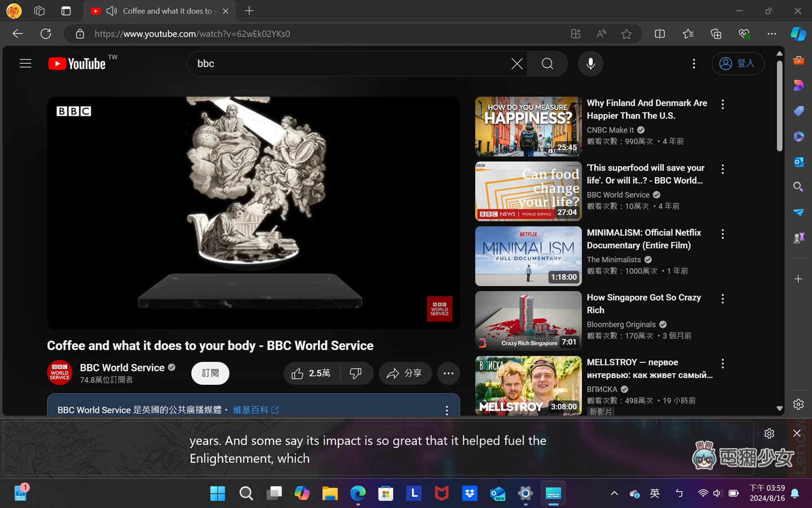Click the video player to pause
Image resolution: width=812 pixels, height=508 pixels.
(253, 213)
